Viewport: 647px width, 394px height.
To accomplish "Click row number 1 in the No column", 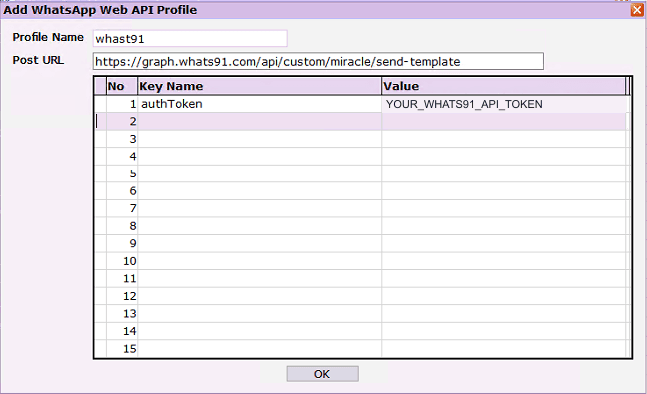I will 122,104.
